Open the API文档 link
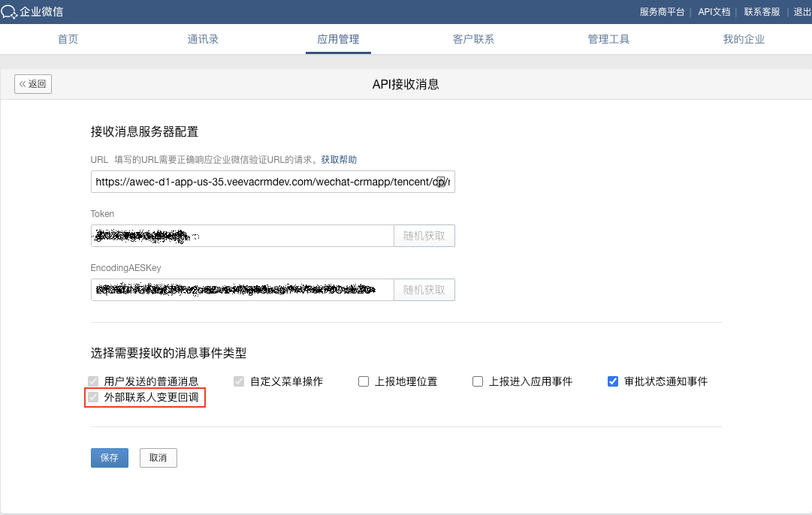This screenshot has width=812, height=515. coord(714,11)
